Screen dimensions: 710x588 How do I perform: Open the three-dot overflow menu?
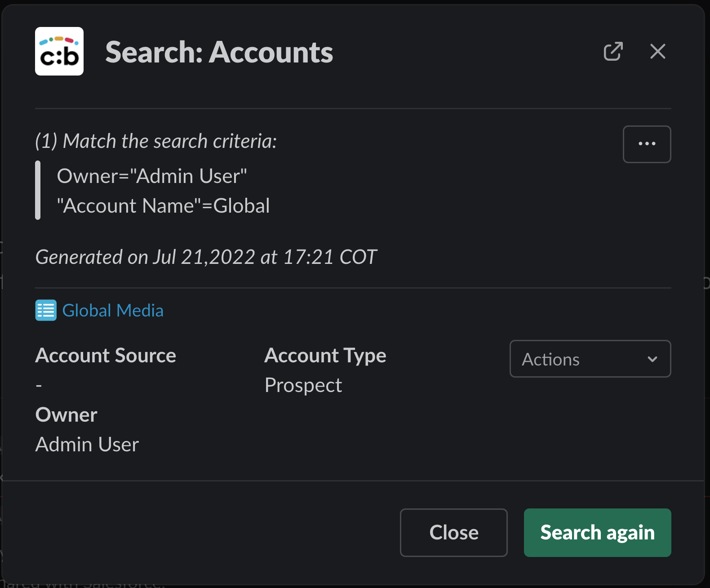(x=647, y=144)
